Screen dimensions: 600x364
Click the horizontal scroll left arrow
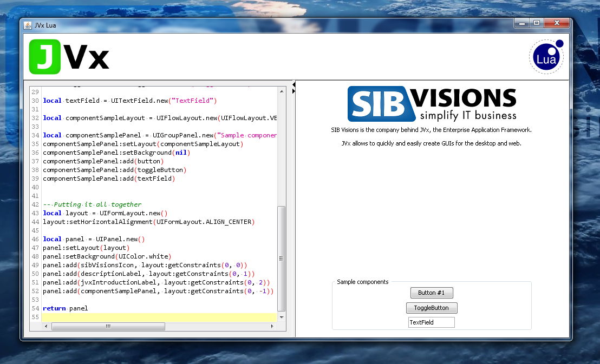[47, 326]
